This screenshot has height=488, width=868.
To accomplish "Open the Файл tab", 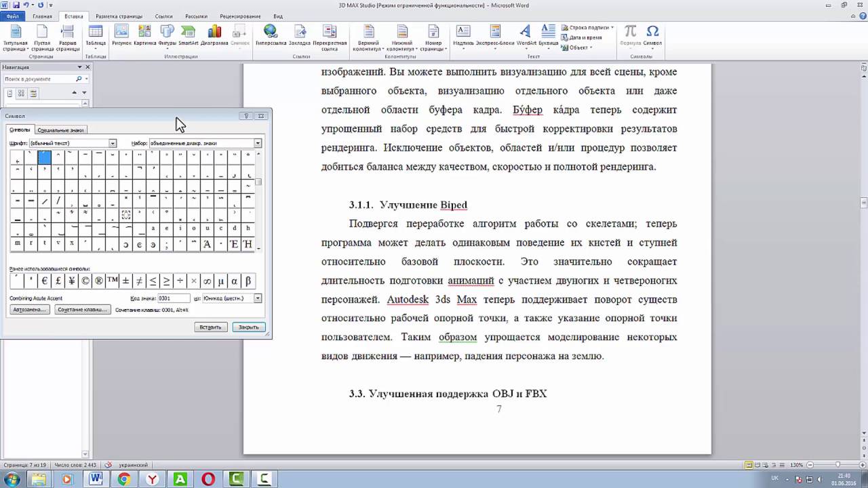I will coord(13,16).
